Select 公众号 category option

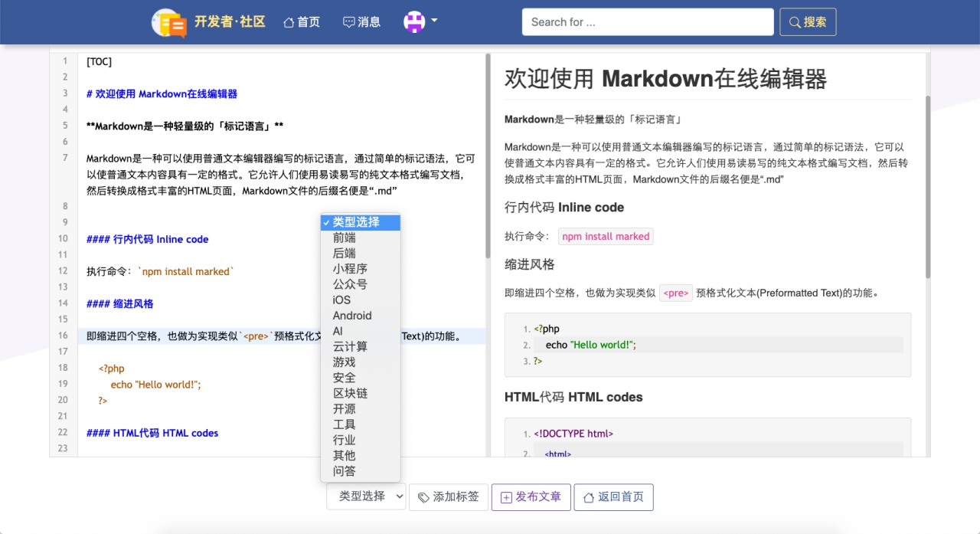[361, 284]
